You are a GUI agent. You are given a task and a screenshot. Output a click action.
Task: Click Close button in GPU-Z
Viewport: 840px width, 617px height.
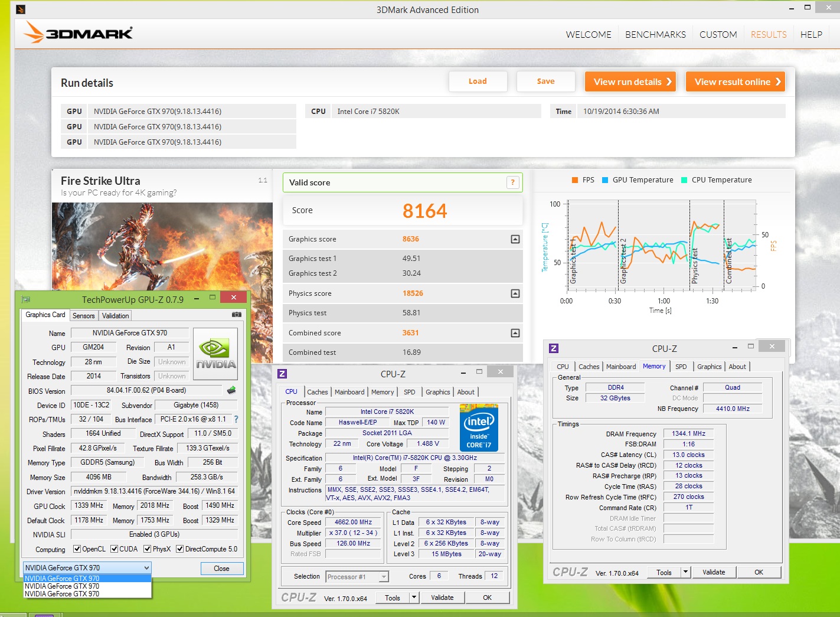[221, 569]
